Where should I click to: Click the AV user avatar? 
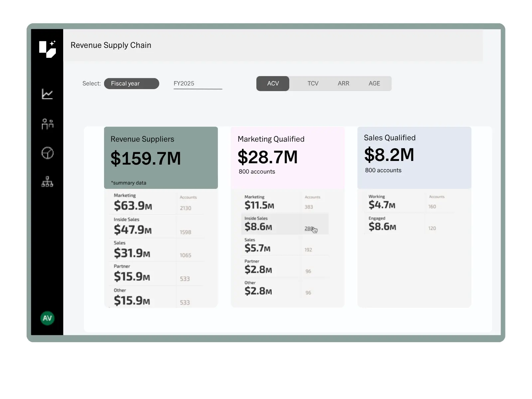47,318
